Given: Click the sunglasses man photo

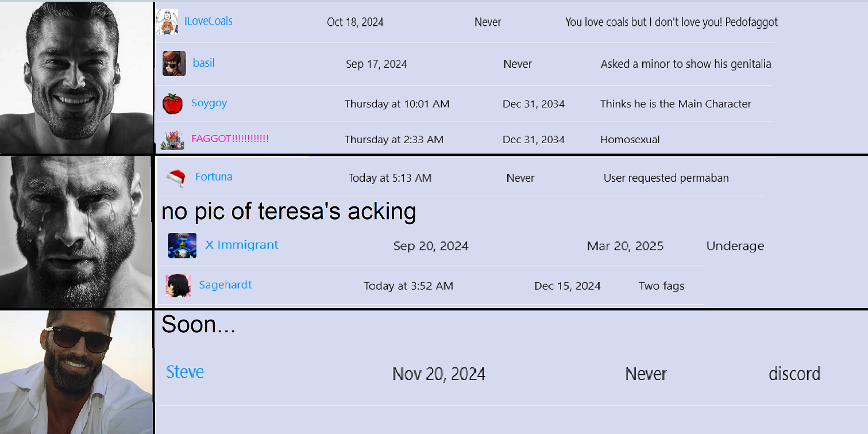Looking at the screenshot, I should pos(76,372).
